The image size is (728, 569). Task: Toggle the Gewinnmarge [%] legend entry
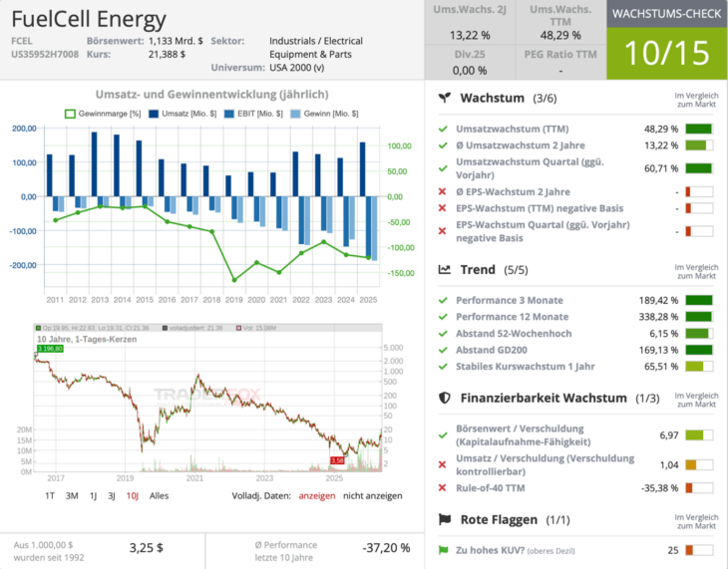tap(103, 114)
